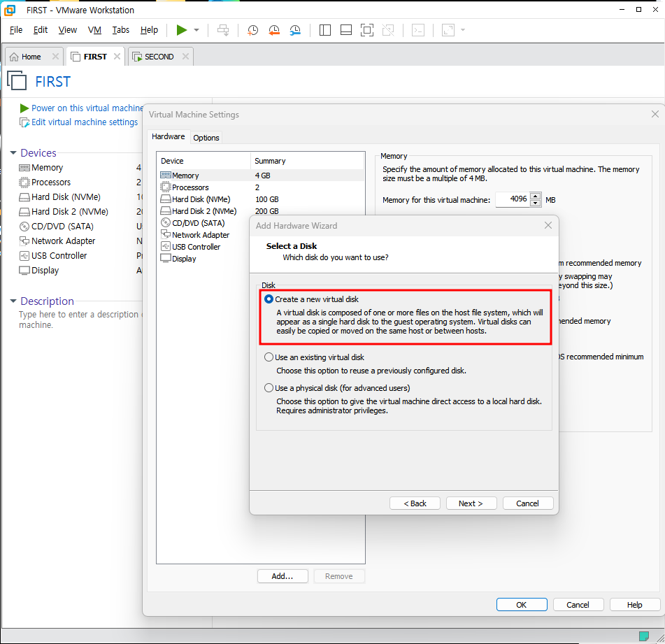The width and height of the screenshot is (665, 644).
Task: Click the description text field
Action: [x=80, y=320]
